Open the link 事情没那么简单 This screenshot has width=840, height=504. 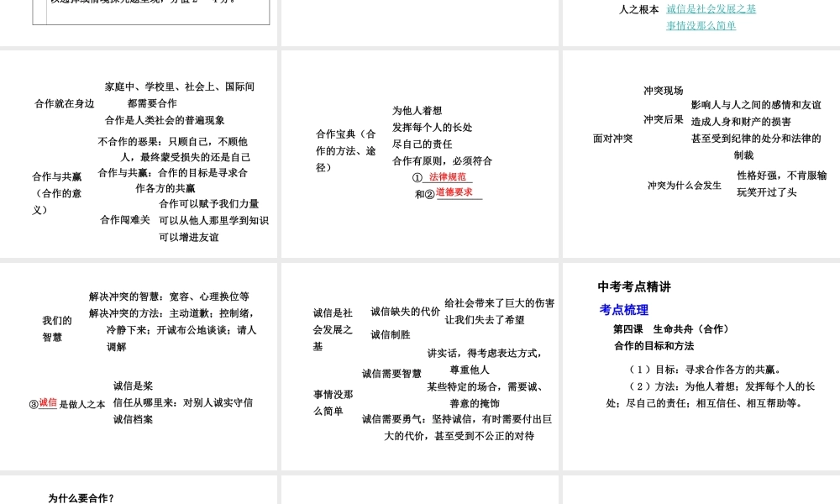point(701,25)
